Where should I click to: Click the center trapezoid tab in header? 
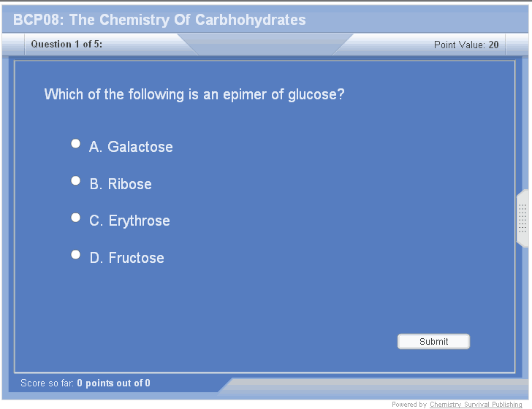point(265,45)
